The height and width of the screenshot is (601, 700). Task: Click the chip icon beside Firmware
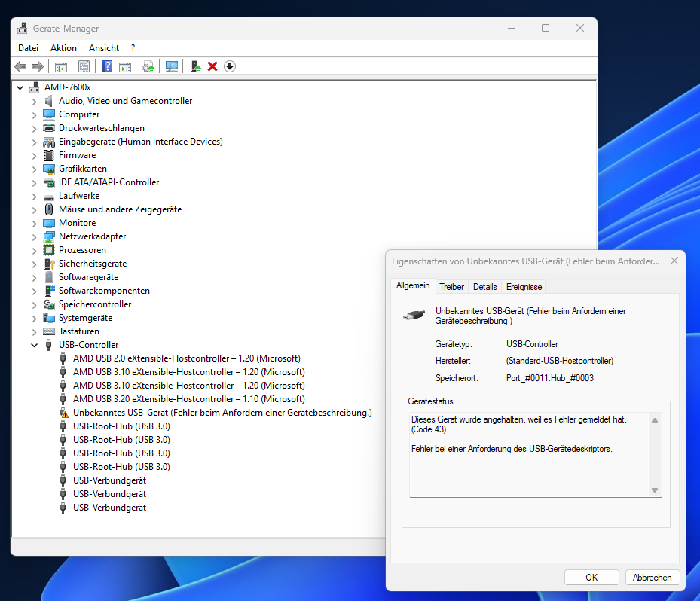(49, 155)
